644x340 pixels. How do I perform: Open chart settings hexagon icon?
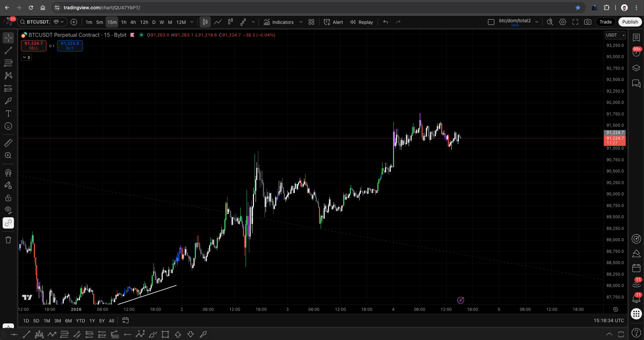(562, 22)
